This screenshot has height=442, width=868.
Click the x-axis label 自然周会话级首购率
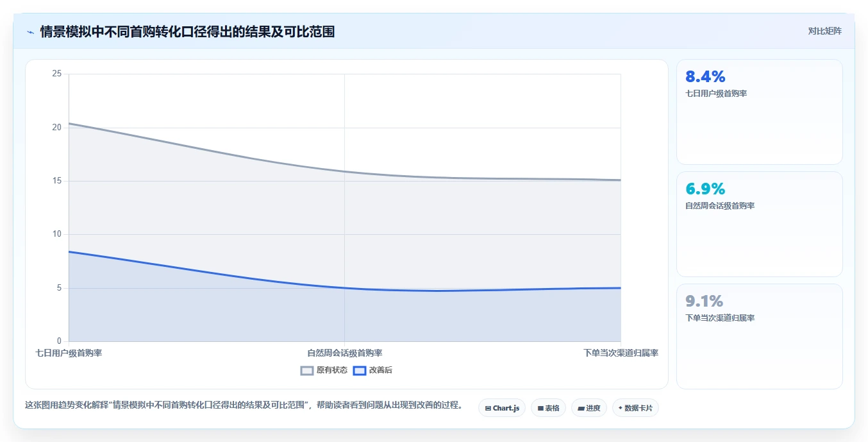(345, 353)
